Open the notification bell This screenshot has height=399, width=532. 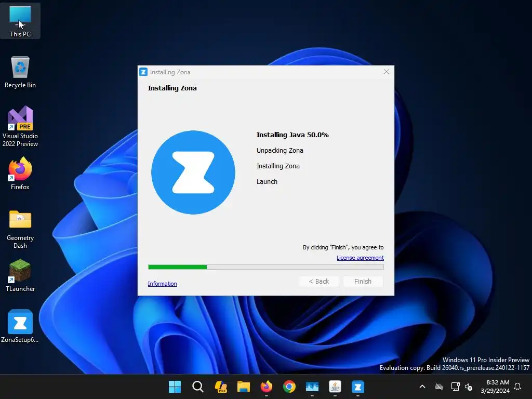518,387
